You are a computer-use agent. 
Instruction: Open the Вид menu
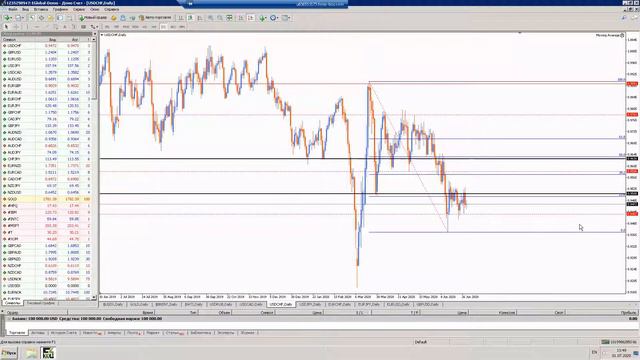(x=25, y=9)
